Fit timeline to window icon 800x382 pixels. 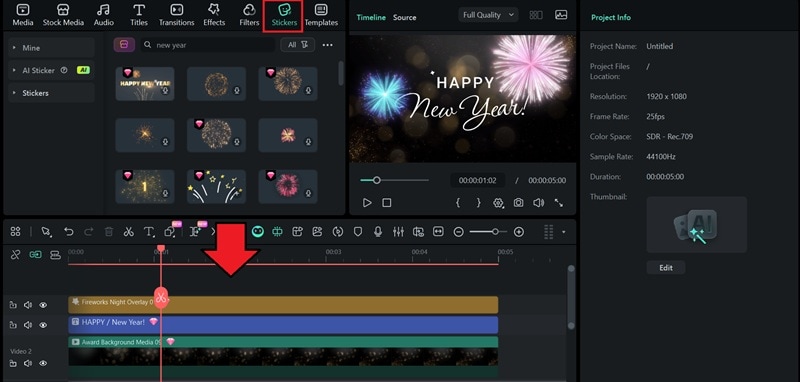coord(438,232)
